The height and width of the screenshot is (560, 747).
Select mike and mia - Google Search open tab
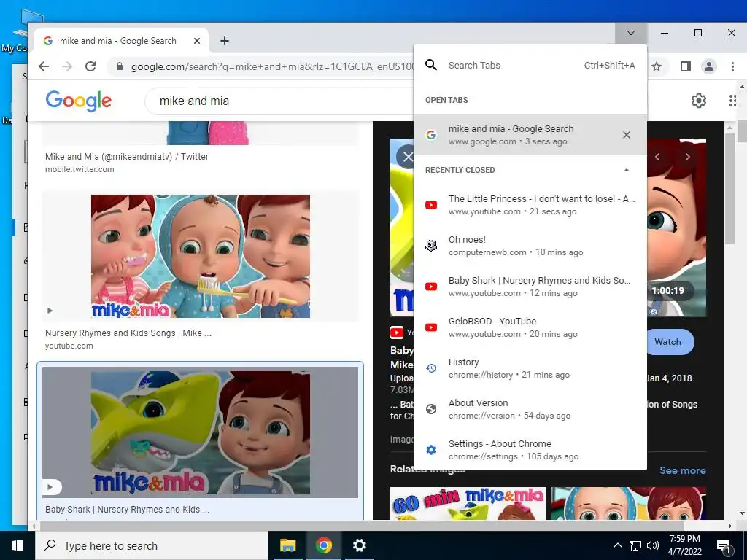530,135
